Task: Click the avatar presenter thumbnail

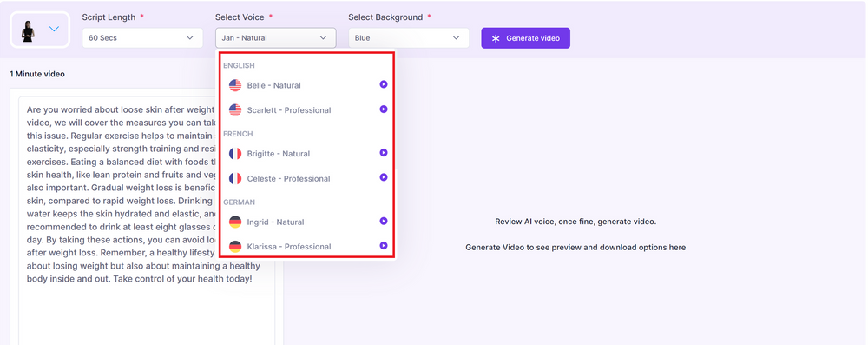Action: tap(28, 31)
